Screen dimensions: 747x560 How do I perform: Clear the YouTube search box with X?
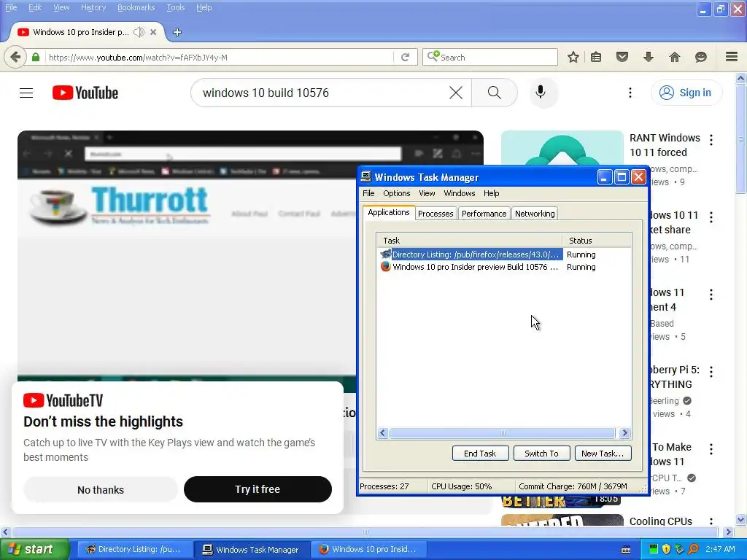tap(456, 93)
